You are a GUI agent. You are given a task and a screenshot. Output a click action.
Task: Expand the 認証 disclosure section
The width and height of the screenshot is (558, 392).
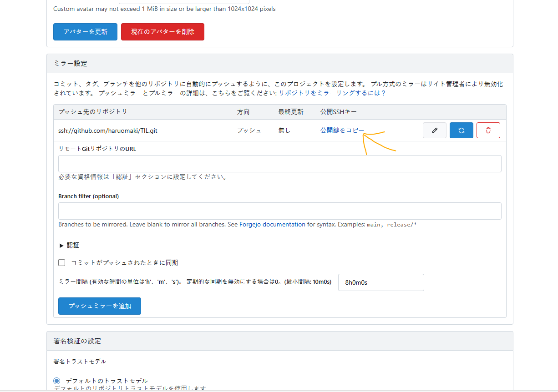point(69,246)
